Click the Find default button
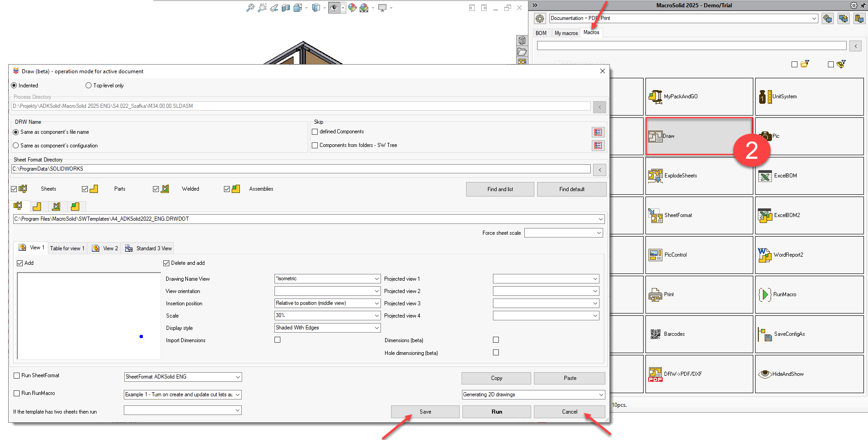This screenshot has width=868, height=440. (572, 189)
